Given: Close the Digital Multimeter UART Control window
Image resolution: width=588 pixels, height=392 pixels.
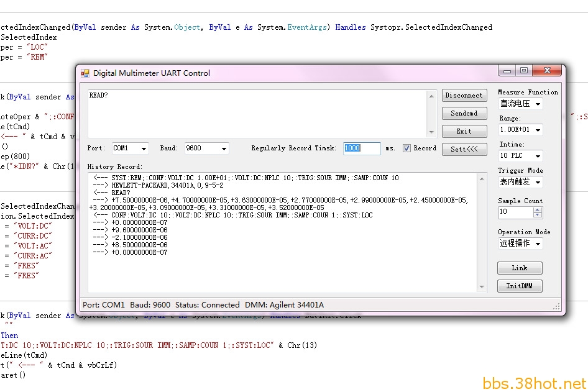Looking at the screenshot, I should 547,70.
